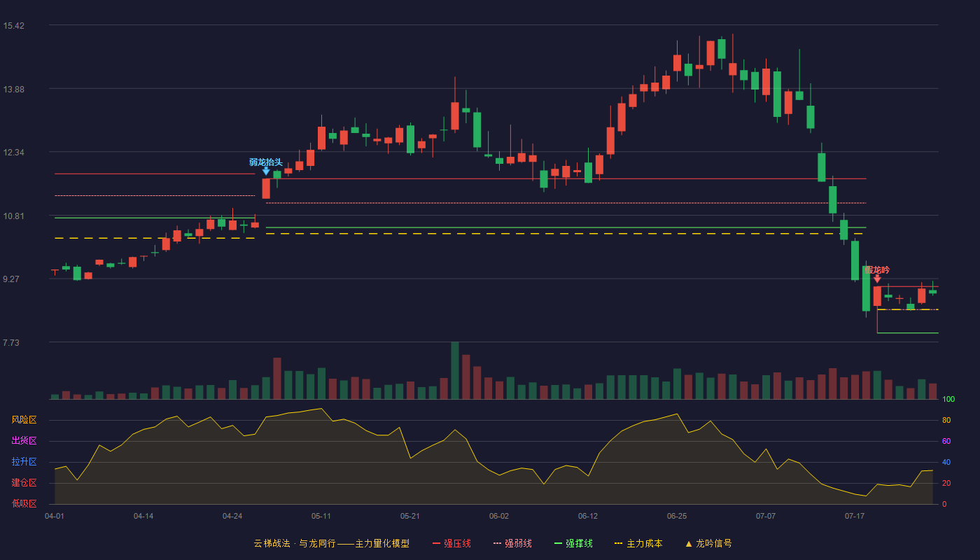
Task: Click the 05-11 date label
Action: (321, 516)
